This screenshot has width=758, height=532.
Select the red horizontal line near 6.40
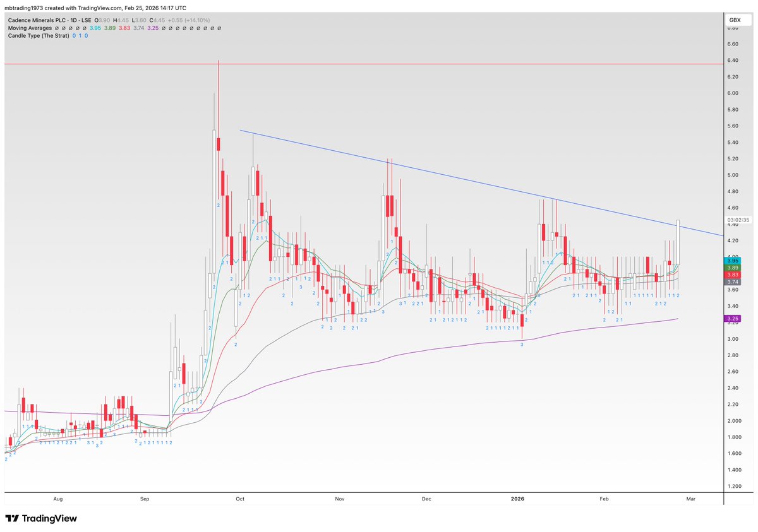(363, 64)
